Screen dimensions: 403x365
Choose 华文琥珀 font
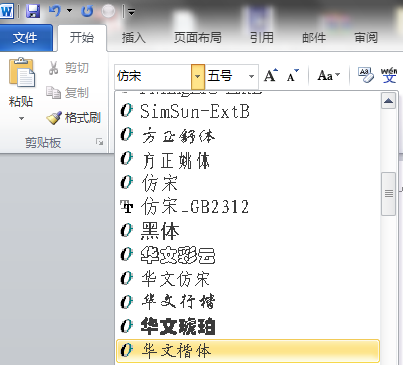pos(247,326)
